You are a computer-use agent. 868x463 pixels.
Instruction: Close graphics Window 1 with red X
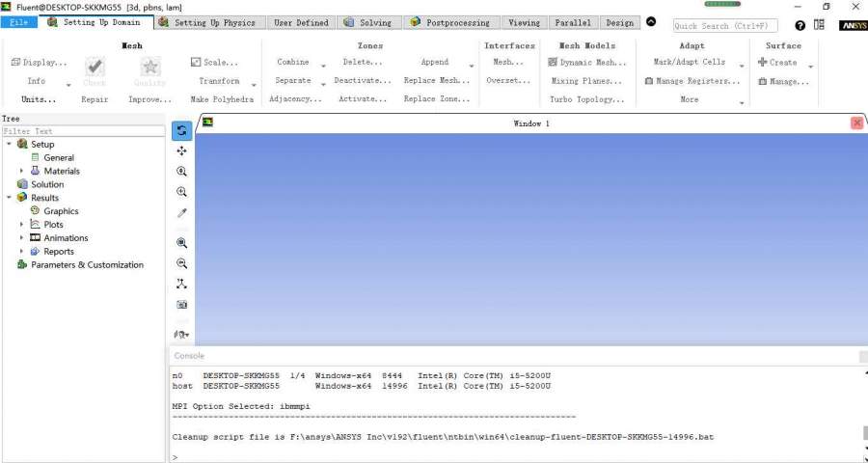[x=857, y=123]
